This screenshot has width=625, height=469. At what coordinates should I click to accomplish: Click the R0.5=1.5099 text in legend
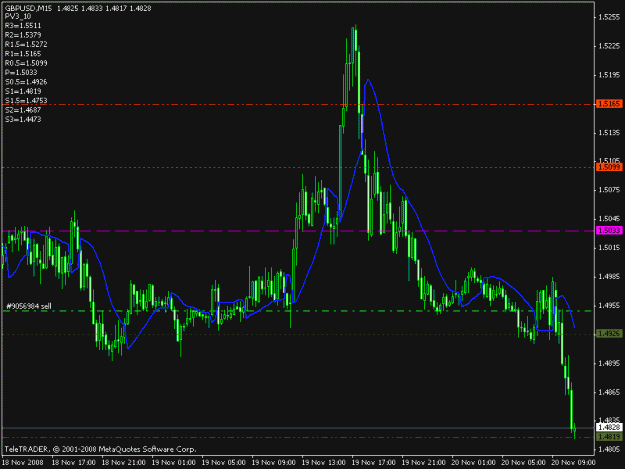pos(26,63)
